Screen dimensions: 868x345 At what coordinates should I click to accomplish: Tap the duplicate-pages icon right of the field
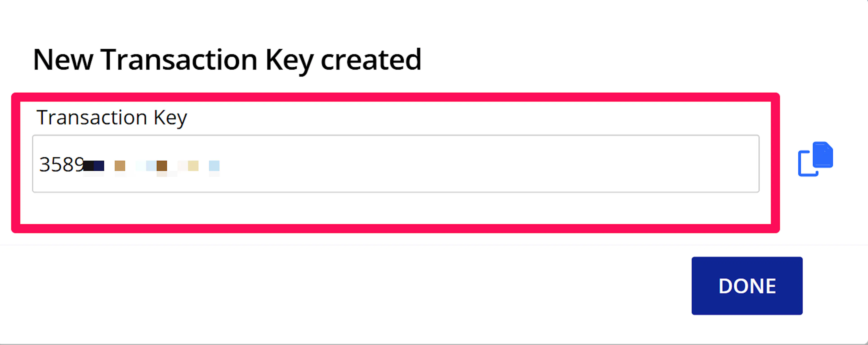coord(815,159)
